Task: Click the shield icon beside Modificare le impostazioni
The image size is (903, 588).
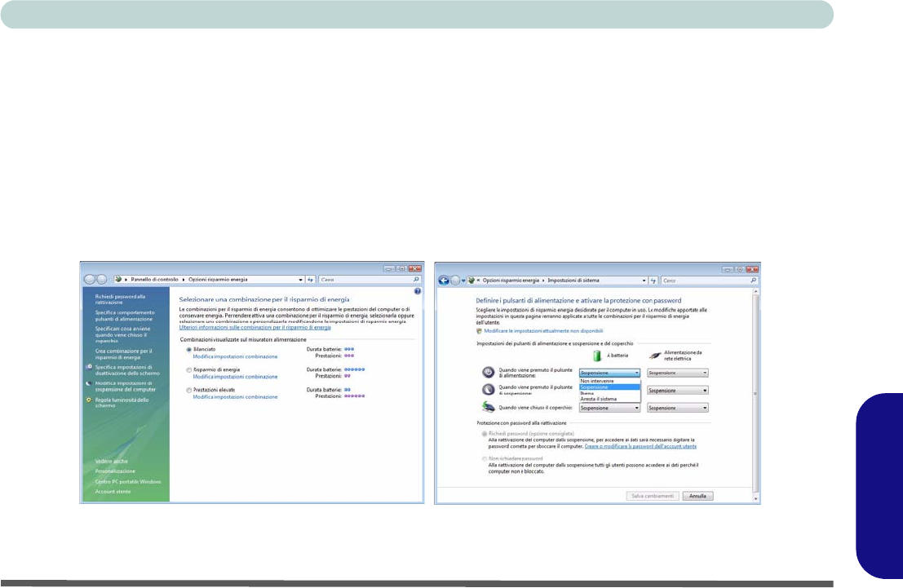Action: coord(479,332)
